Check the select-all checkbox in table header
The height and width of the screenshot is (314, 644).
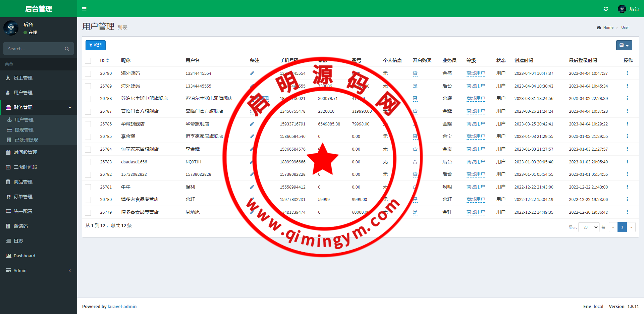coord(88,61)
